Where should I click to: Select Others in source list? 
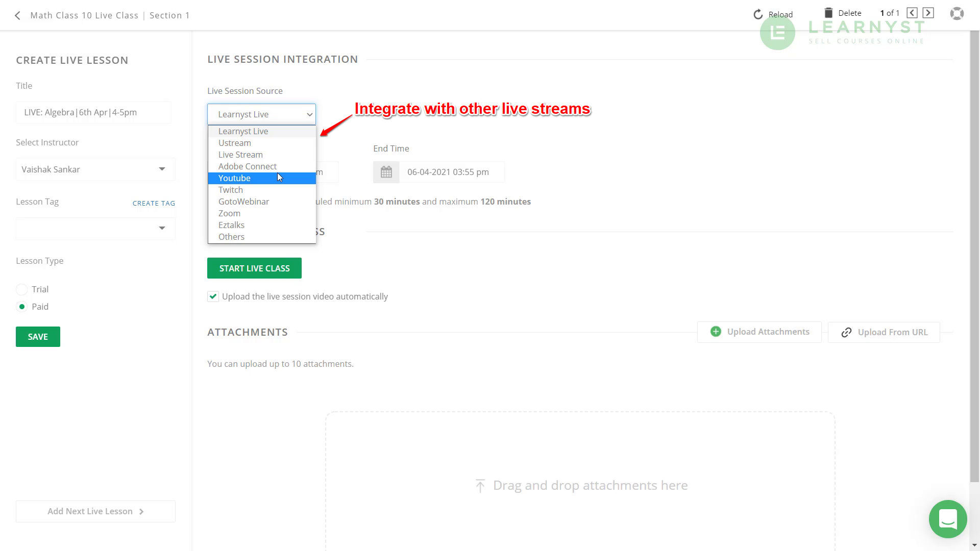[x=262, y=237]
